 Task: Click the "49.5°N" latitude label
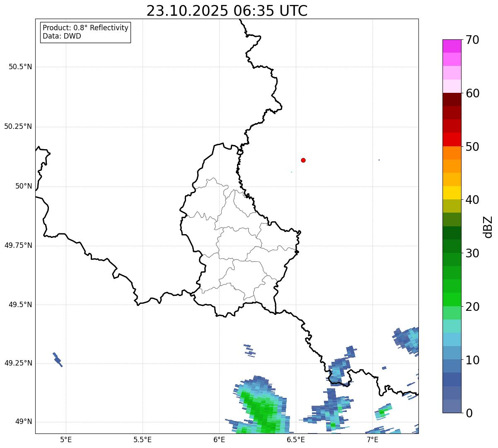click(x=20, y=305)
